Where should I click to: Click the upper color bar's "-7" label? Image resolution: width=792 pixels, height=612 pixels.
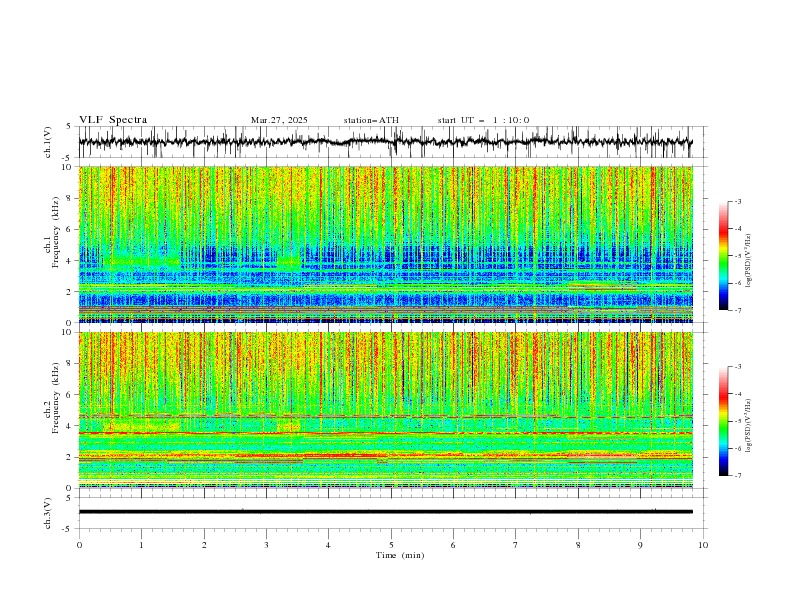(x=737, y=310)
